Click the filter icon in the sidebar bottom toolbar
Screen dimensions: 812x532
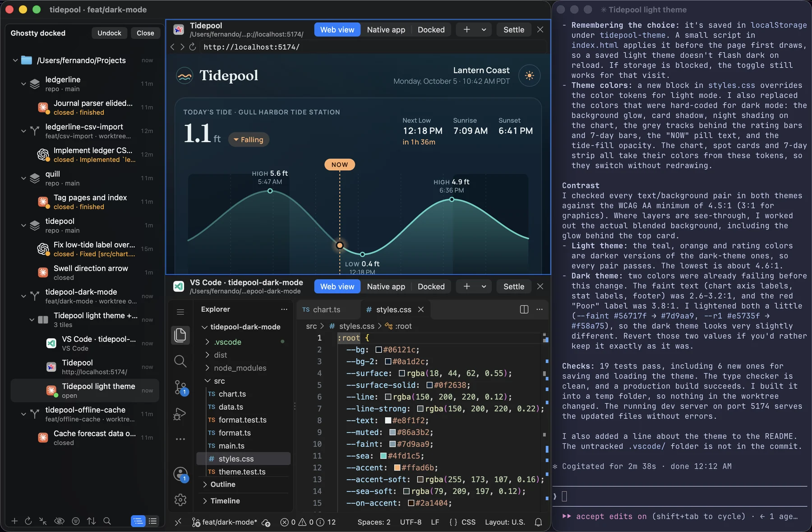point(76,521)
